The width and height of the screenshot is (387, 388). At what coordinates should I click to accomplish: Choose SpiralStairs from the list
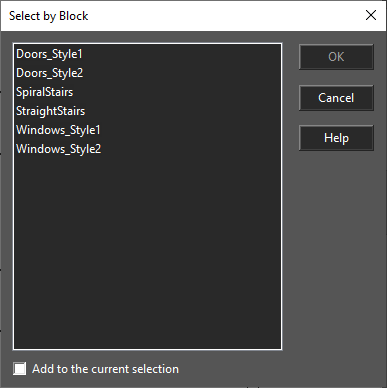[44, 92]
